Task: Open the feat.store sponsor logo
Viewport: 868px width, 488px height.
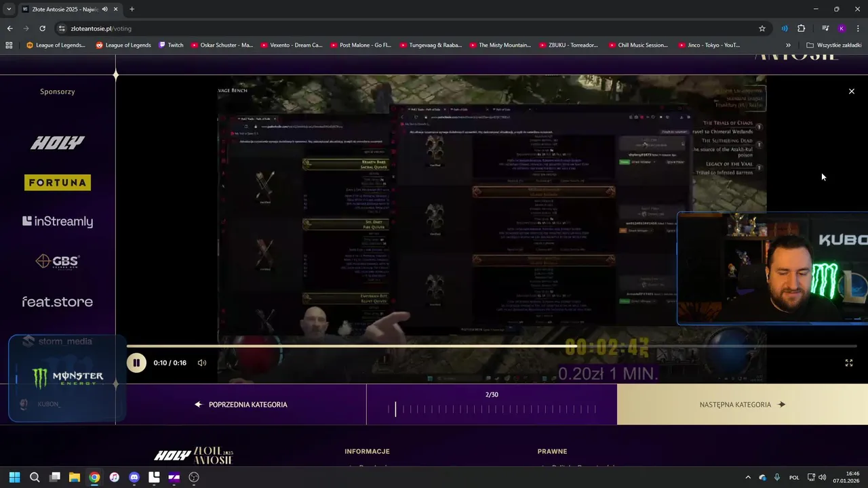Action: click(57, 302)
